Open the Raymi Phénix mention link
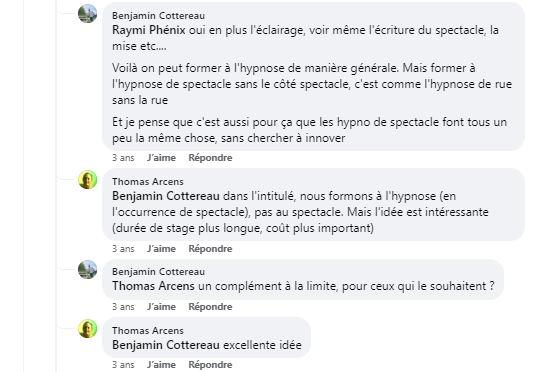 tap(149, 30)
